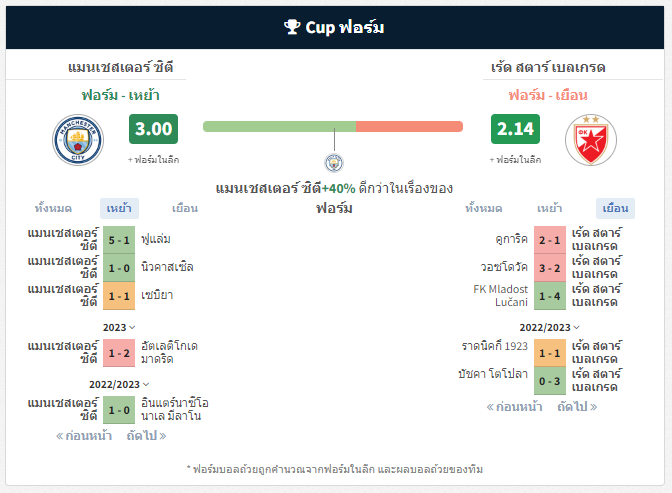The width and height of the screenshot is (672, 493).
Task: Open the 5 - 1 result against ฟูแล่ม
Action: (119, 240)
